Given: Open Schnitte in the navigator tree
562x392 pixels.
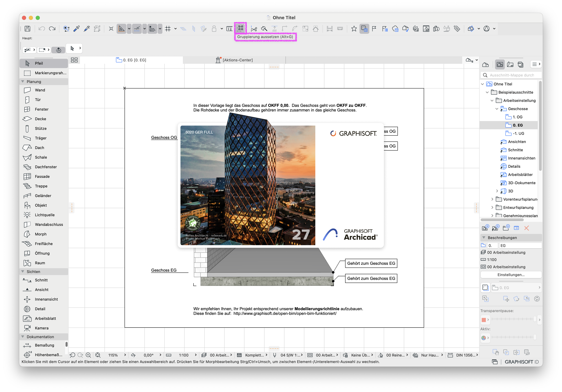Looking at the screenshot, I should pyautogui.click(x=515, y=150).
